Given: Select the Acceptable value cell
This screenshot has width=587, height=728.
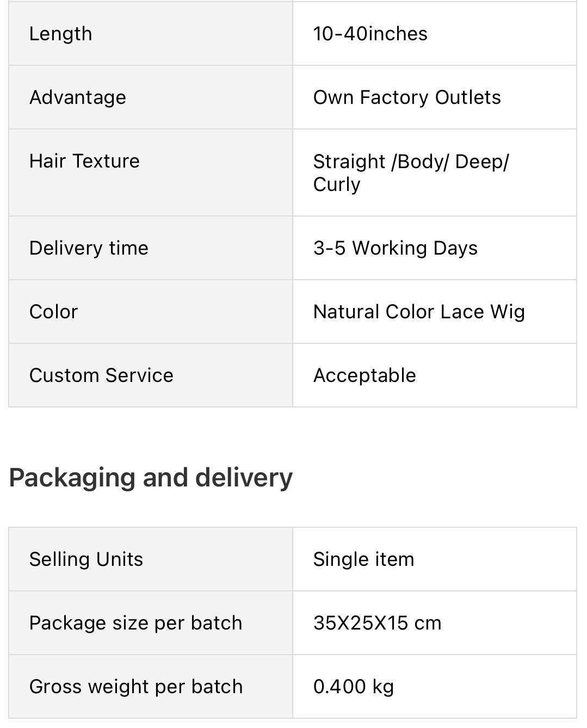Looking at the screenshot, I should pos(435,375).
